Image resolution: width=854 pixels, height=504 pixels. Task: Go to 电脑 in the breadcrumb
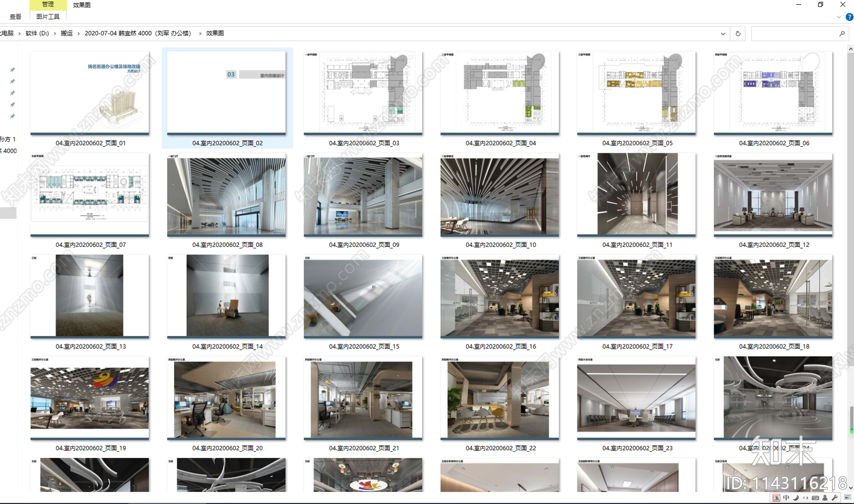(x=7, y=34)
